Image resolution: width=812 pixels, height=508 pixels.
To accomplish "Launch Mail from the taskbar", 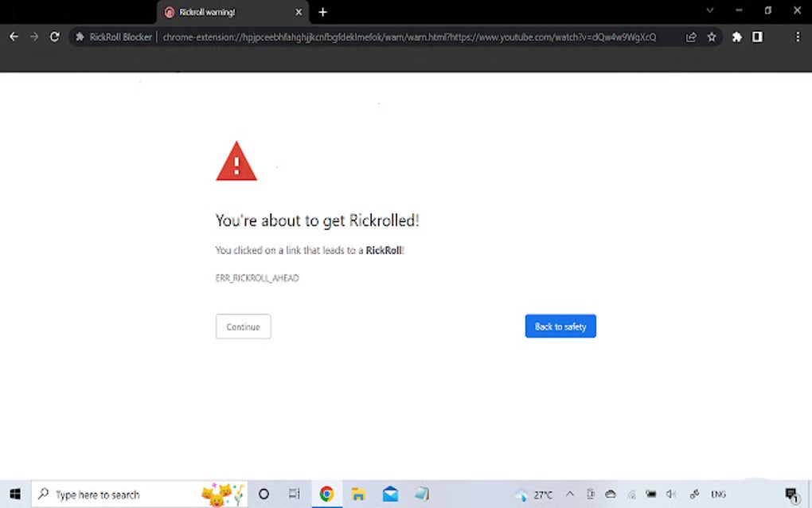I will tap(389, 494).
